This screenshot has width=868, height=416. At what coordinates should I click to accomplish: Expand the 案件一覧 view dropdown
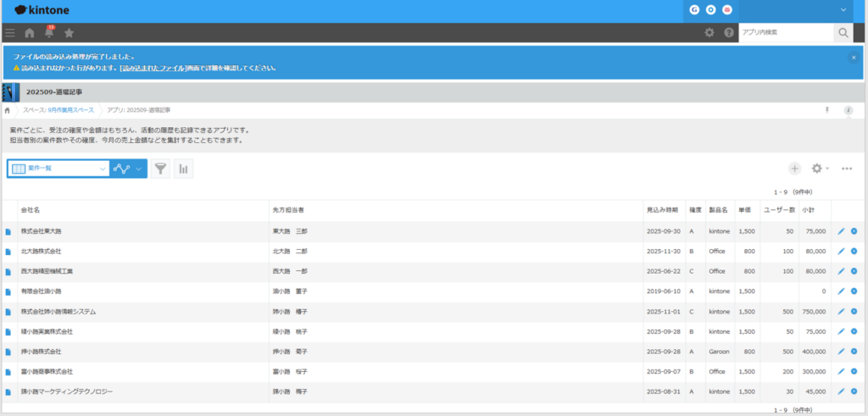point(103,169)
